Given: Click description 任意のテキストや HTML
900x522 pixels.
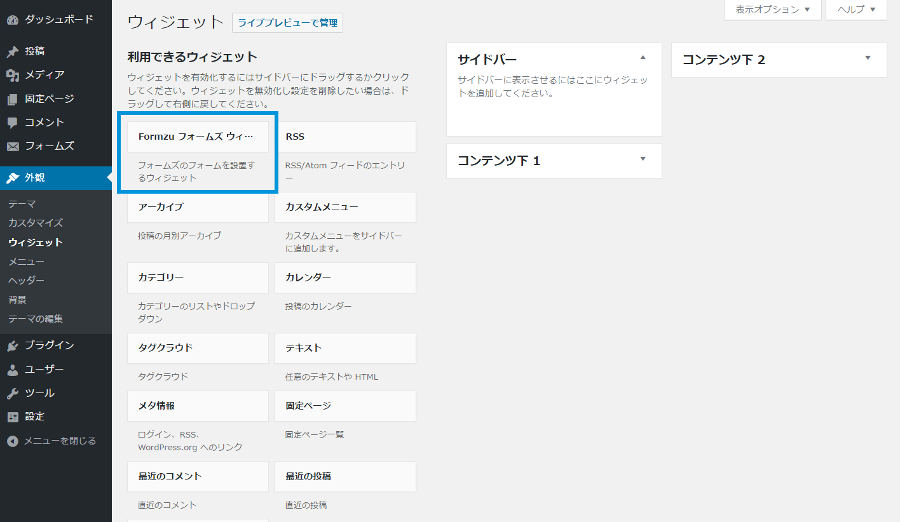Looking at the screenshot, I should 331,377.
